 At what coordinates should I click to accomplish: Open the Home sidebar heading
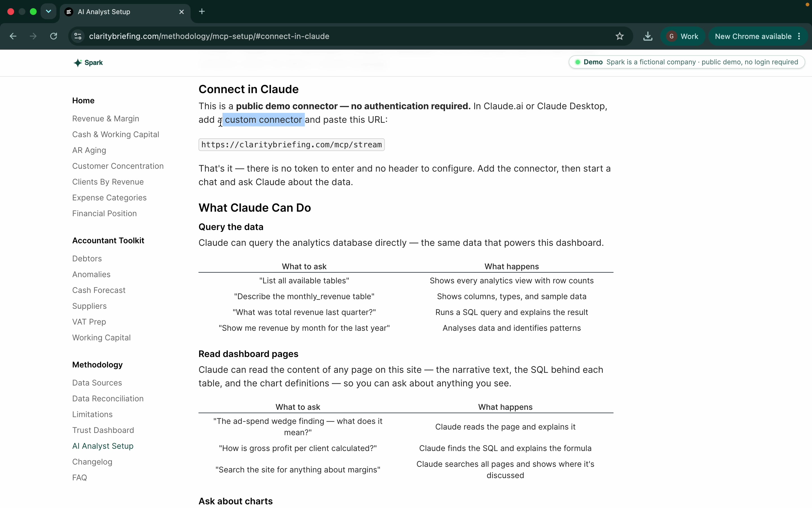point(83,100)
